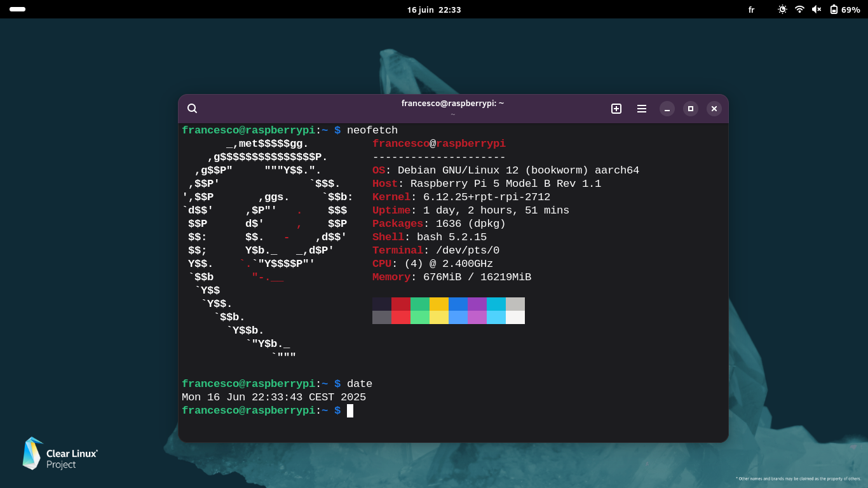Image resolution: width=868 pixels, height=488 pixels.
Task: Open the Wi-Fi status icon
Action: tap(799, 10)
